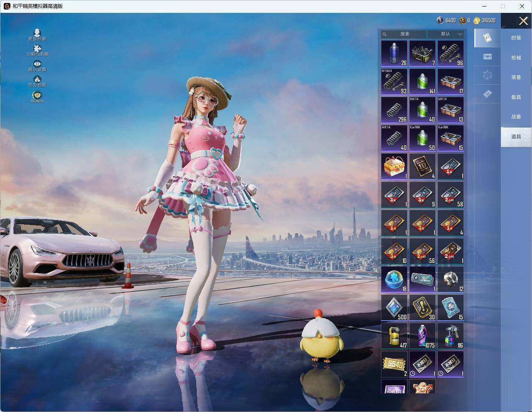Select the crate sub-category icon
The width and height of the screenshot is (532, 412).
point(487,57)
